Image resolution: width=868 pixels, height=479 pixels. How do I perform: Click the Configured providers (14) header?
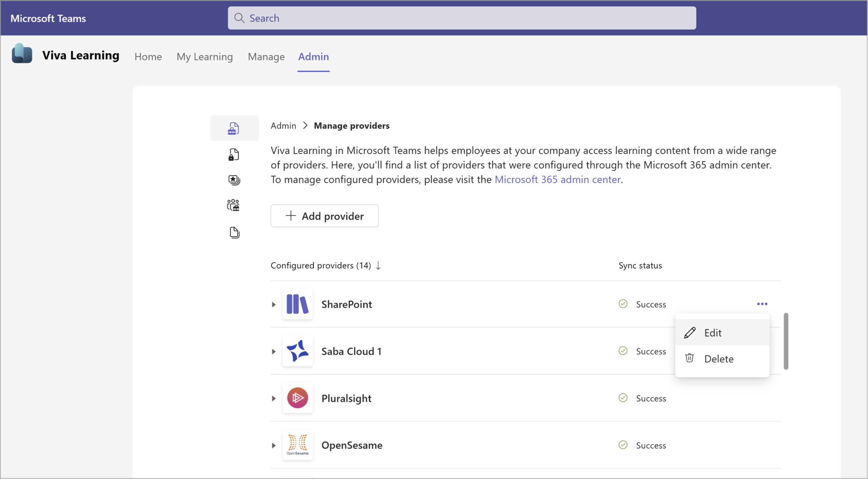point(321,266)
